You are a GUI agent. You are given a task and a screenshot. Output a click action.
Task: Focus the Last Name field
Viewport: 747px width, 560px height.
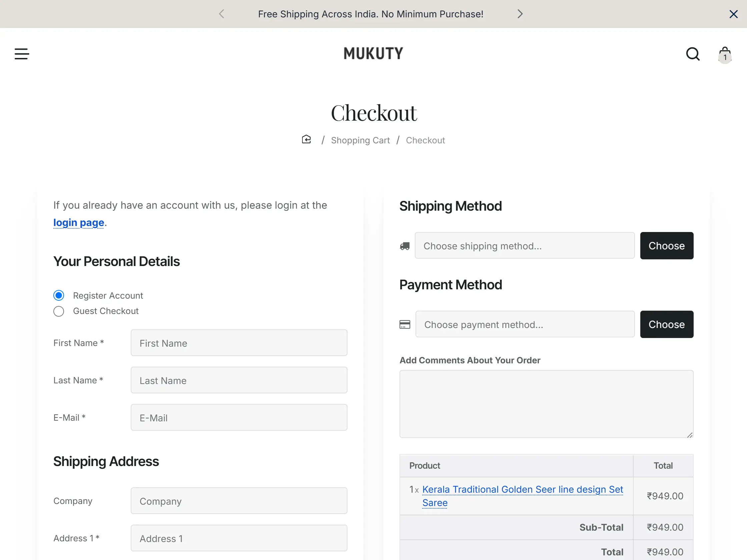pyautogui.click(x=239, y=380)
